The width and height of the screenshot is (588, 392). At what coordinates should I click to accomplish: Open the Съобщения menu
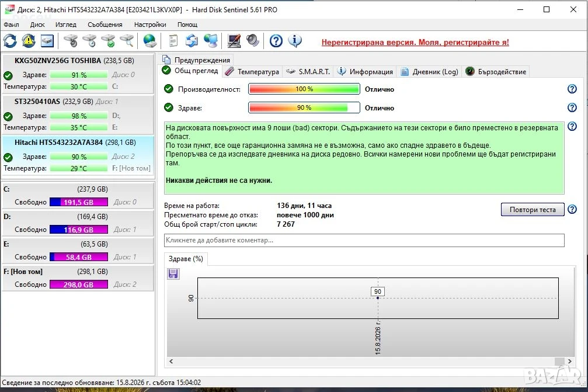pos(105,25)
